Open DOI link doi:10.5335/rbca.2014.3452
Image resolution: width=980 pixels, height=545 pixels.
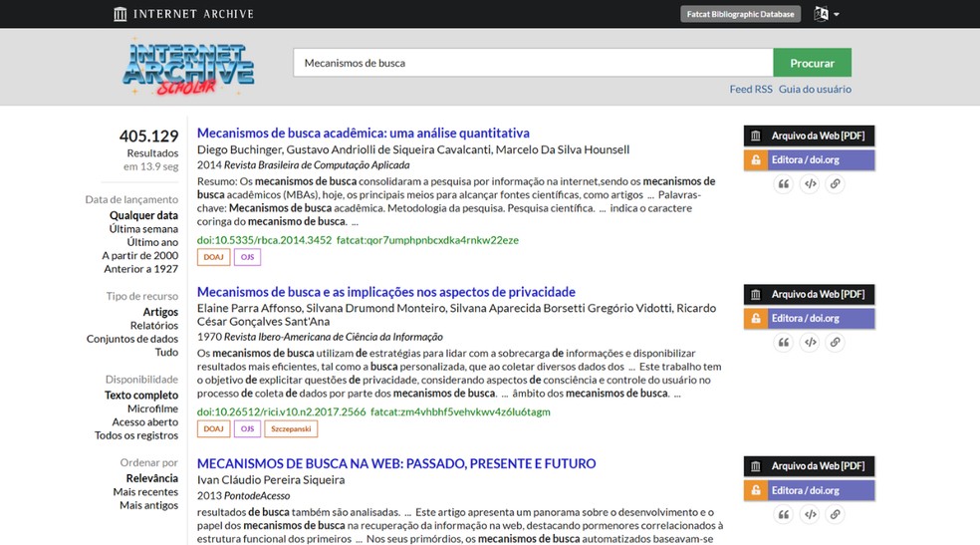(264, 240)
